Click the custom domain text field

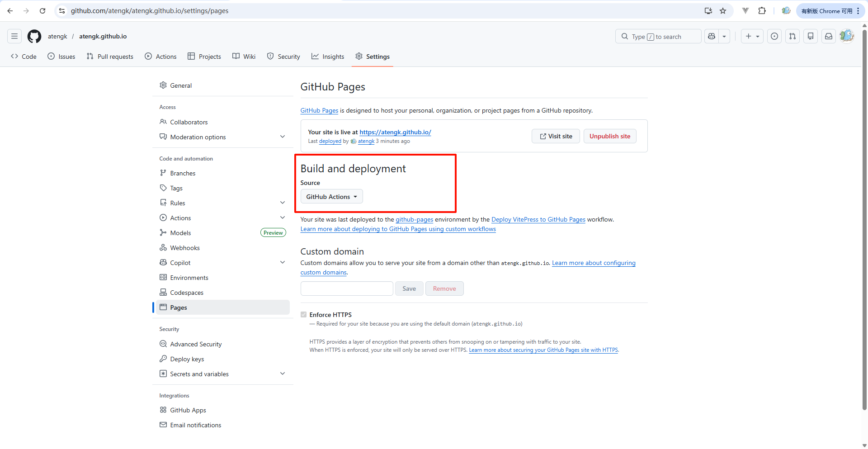tap(347, 288)
